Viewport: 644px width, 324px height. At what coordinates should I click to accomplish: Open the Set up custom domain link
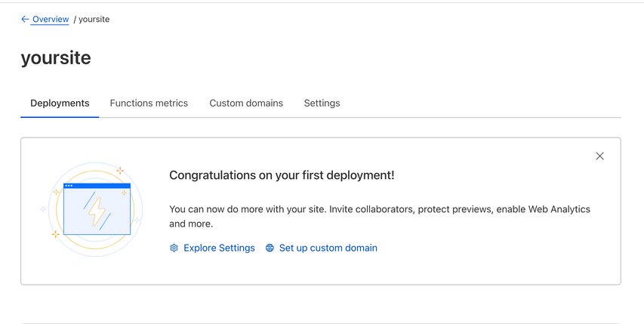tap(328, 248)
